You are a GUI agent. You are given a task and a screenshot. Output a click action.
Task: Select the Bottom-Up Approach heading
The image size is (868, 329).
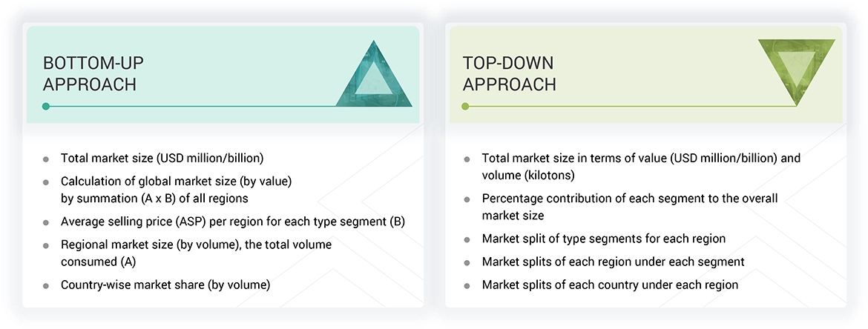point(90,73)
